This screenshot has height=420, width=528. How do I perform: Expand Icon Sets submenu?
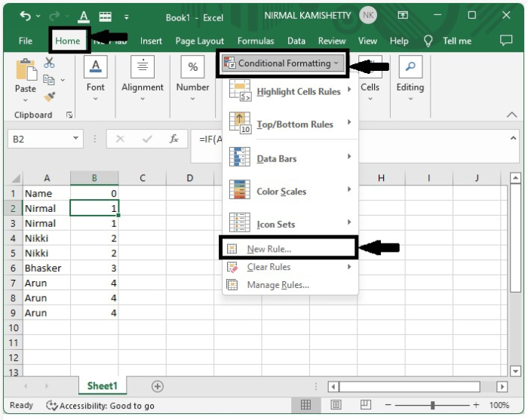coord(290,224)
